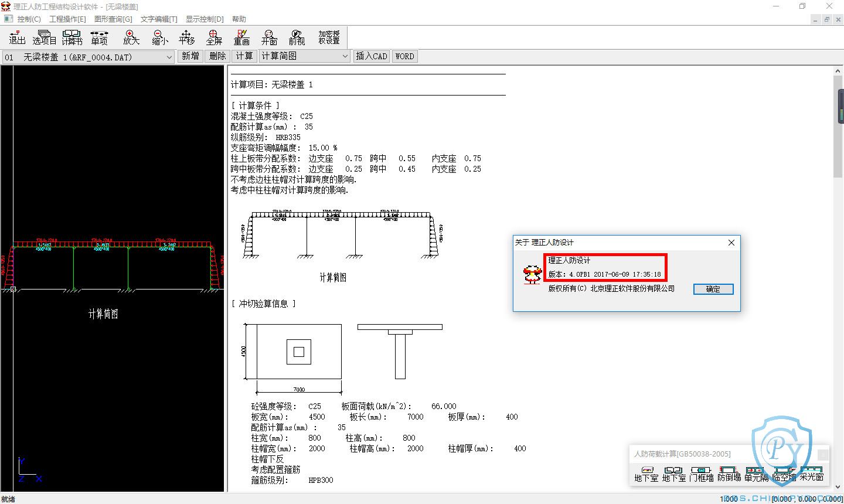The width and height of the screenshot is (844, 504).
Task: Click the two-room 地下室 icon in load panel
Action: pyautogui.click(x=674, y=474)
